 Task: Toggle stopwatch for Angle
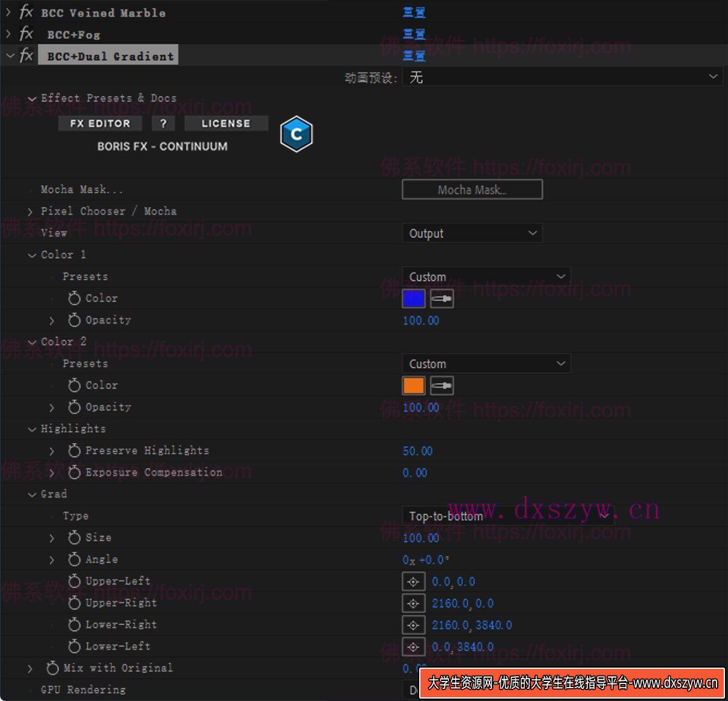coord(74,560)
